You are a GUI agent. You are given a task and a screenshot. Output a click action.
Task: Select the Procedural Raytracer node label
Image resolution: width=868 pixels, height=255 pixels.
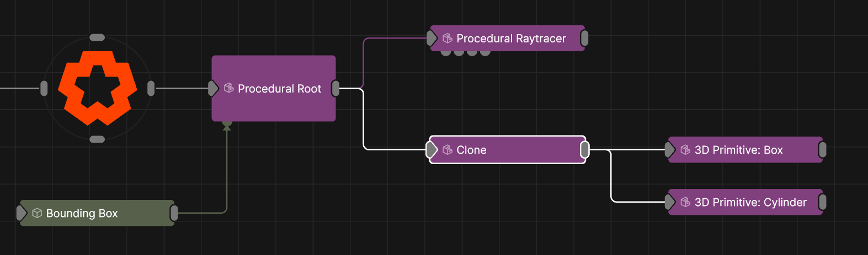point(511,39)
